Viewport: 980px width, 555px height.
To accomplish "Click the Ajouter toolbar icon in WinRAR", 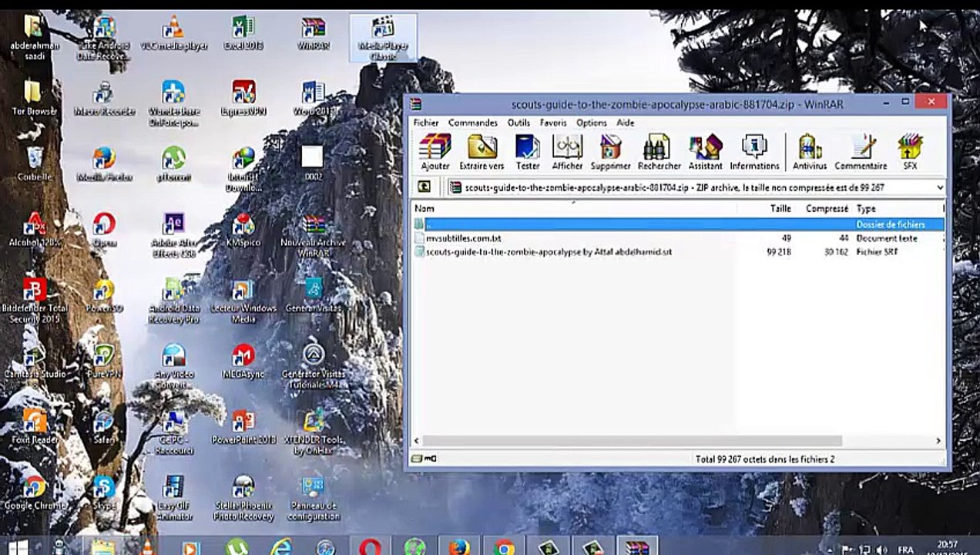I will pos(435,152).
